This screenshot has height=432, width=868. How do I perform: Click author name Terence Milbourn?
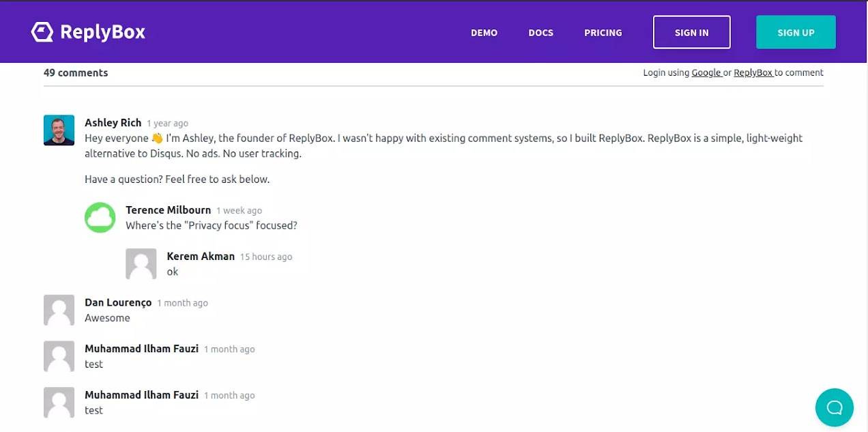pyautogui.click(x=169, y=210)
